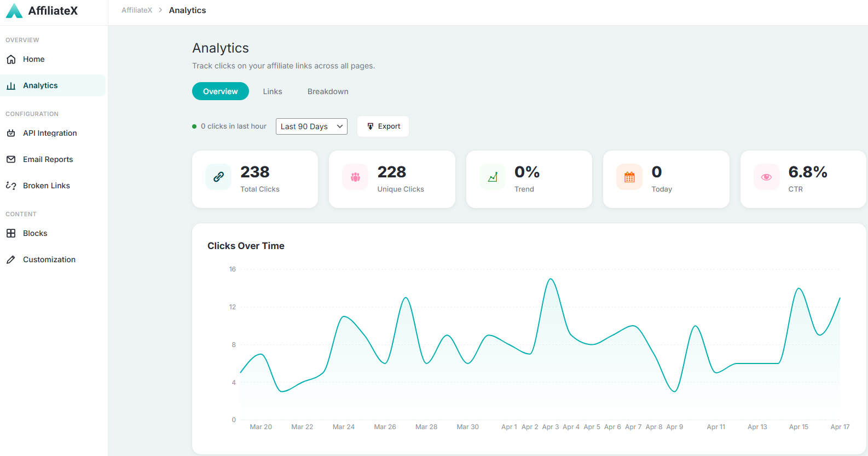
Task: Open API Integration settings
Action: click(x=53, y=133)
